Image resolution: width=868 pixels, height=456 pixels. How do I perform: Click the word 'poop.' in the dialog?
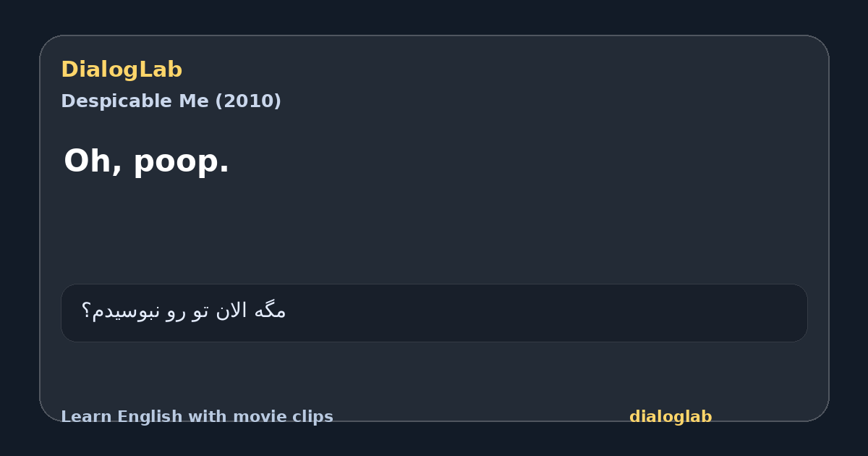click(x=181, y=162)
